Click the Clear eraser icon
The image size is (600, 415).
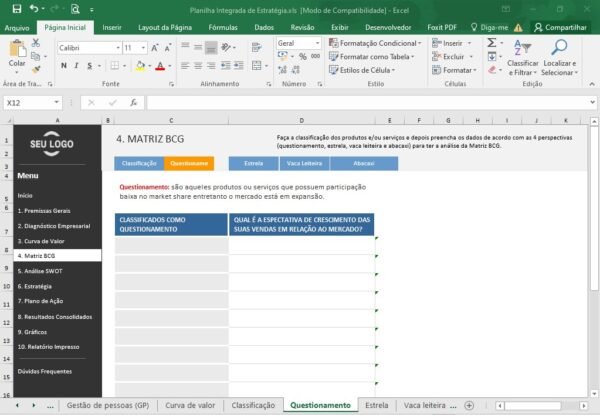[x=492, y=70]
